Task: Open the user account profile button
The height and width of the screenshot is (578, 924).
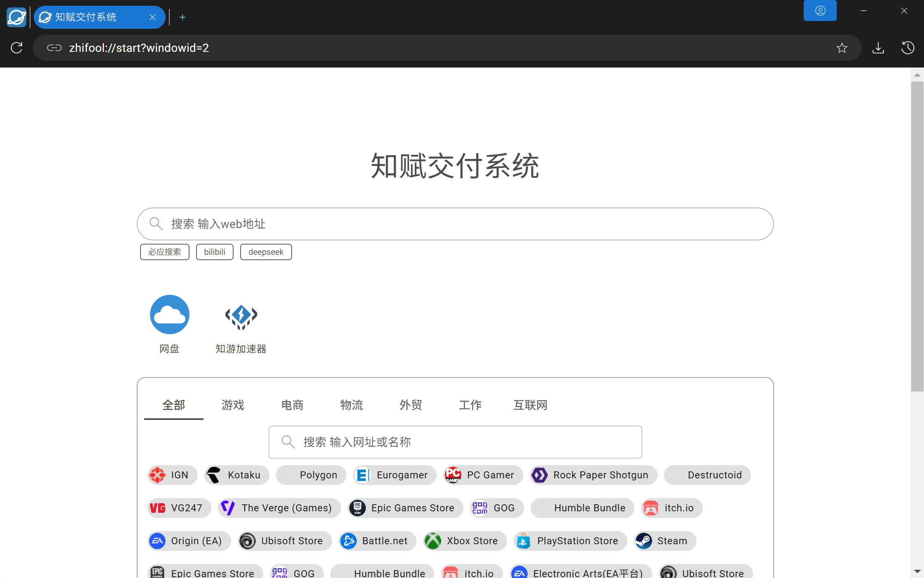Action: tap(820, 10)
